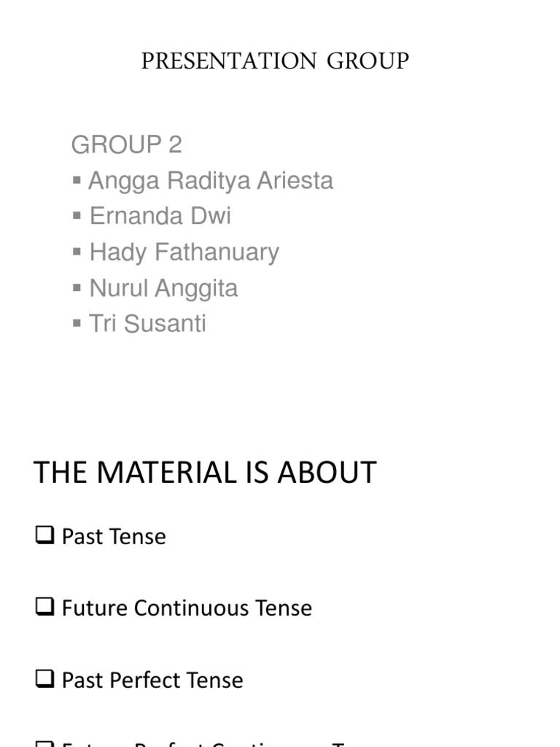The width and height of the screenshot is (560, 747).
Task: Select the square bullet before Tri Susanti
Action: [77, 322]
